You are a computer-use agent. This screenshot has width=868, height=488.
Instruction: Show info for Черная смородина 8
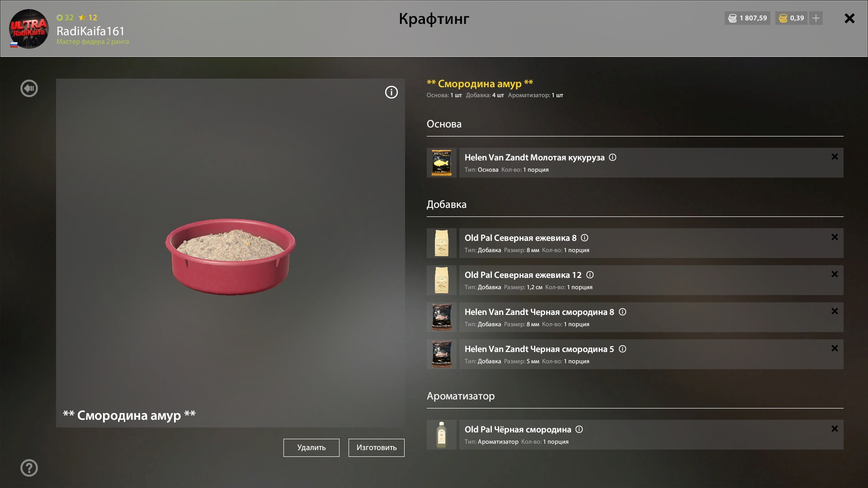tap(623, 312)
